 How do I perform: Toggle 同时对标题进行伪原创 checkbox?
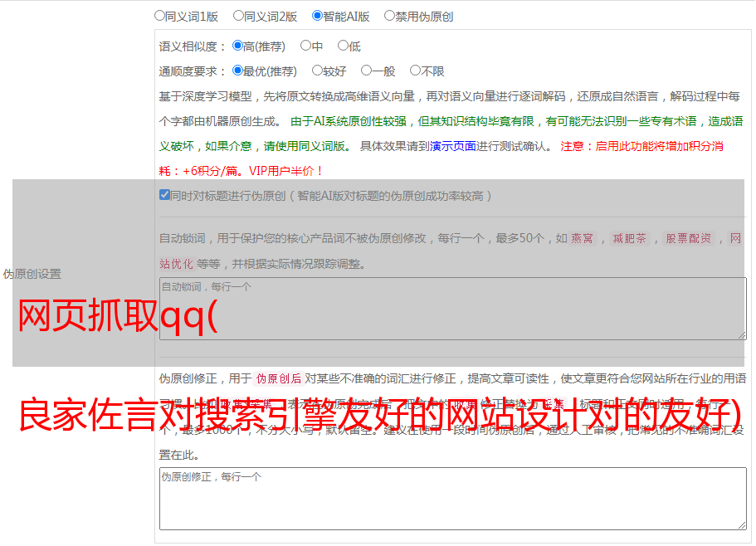pos(164,195)
